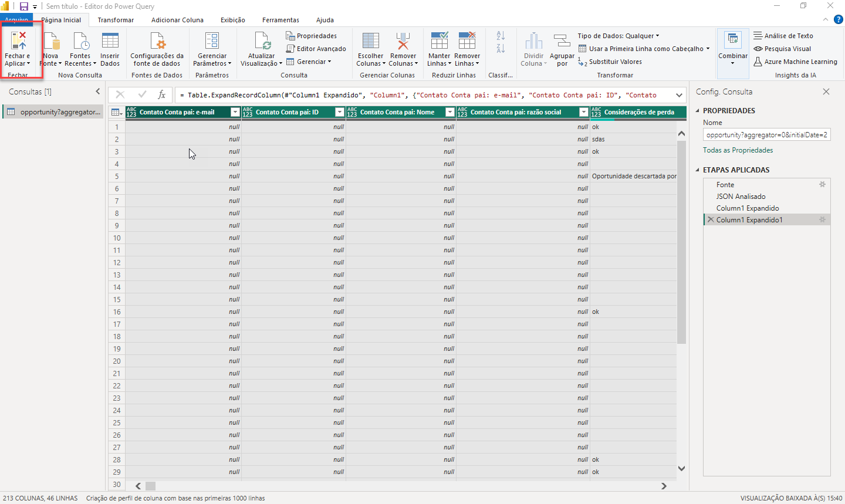Switch to Adicionar Coluna tab
This screenshot has width=845, height=504.
point(177,20)
